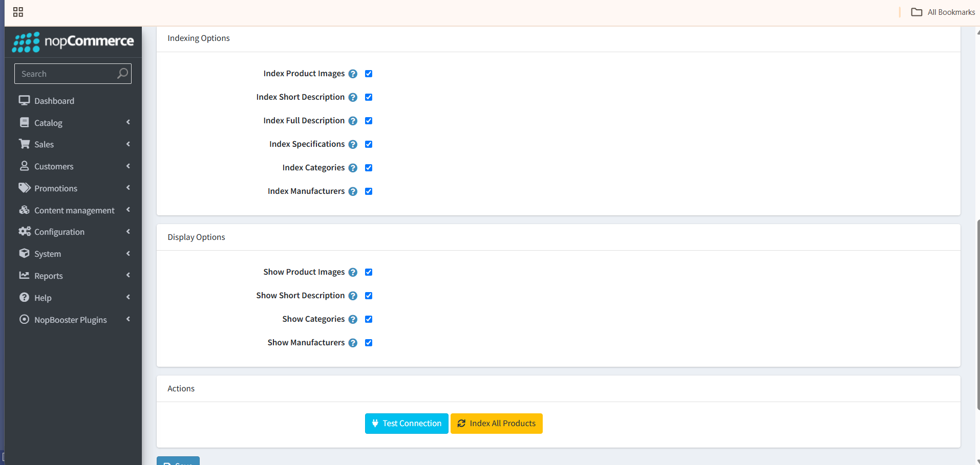Uncheck the Index Short Description checkbox
The image size is (980, 465).
click(369, 97)
